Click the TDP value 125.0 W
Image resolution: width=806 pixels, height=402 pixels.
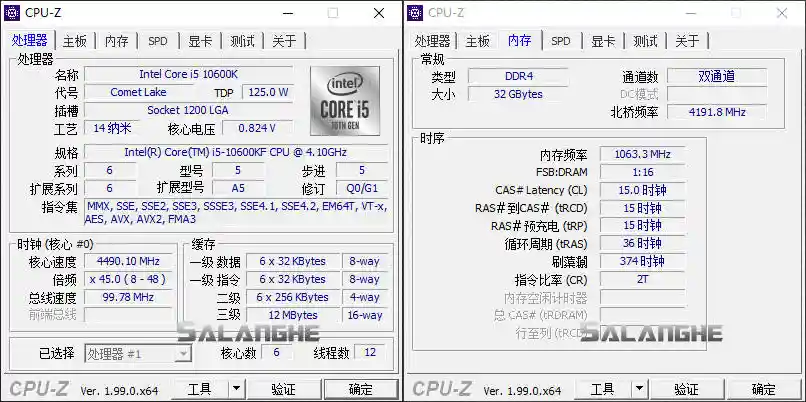(268, 93)
